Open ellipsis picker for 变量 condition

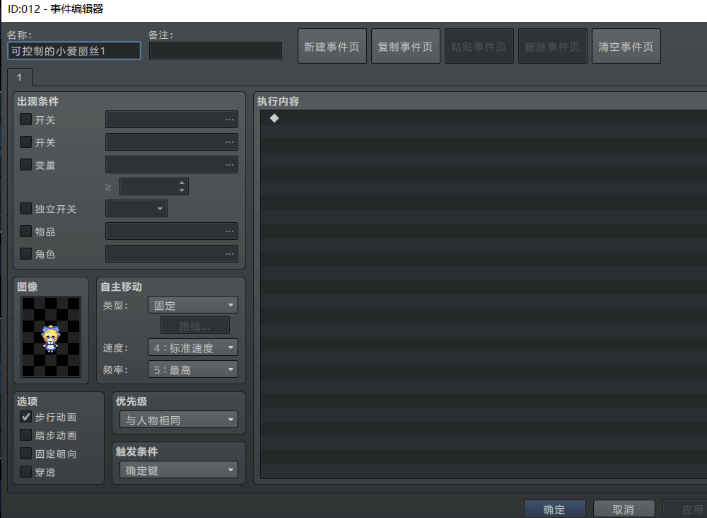coord(230,164)
